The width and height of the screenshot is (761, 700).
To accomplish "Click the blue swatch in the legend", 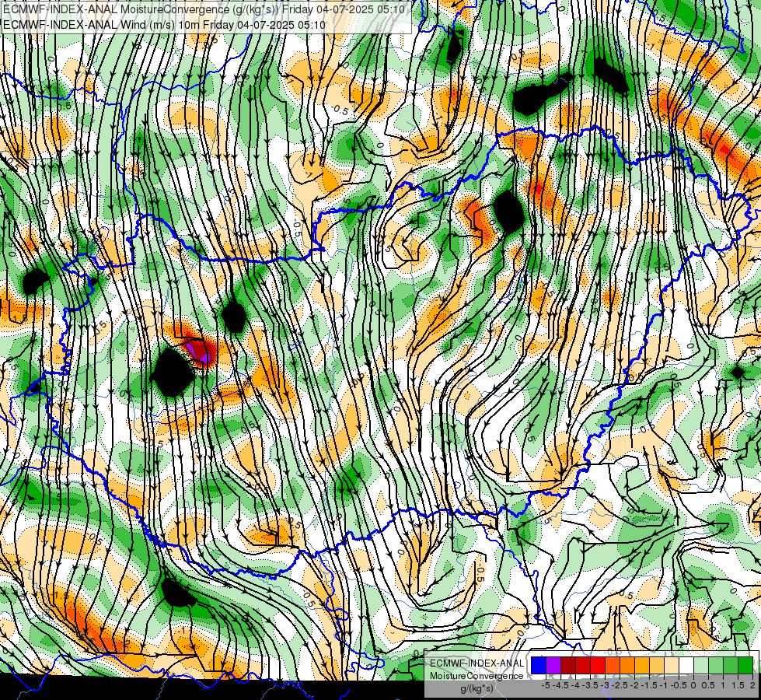I will 539,665.
